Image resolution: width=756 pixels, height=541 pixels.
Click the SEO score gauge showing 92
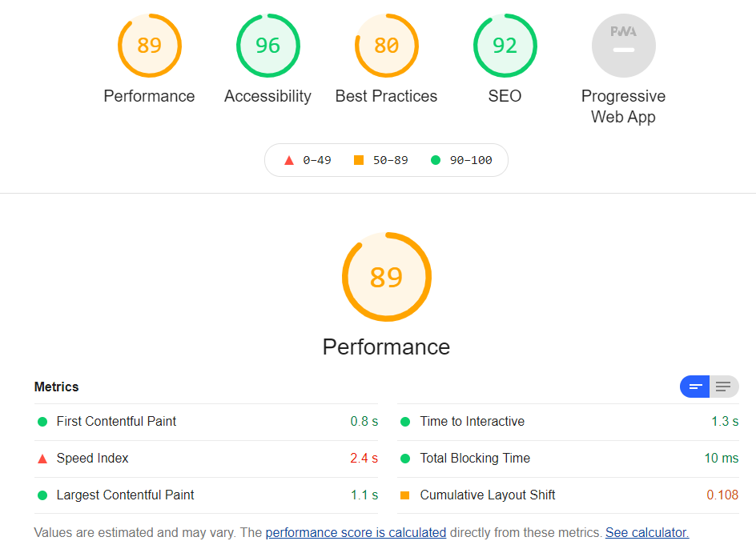tap(505, 46)
